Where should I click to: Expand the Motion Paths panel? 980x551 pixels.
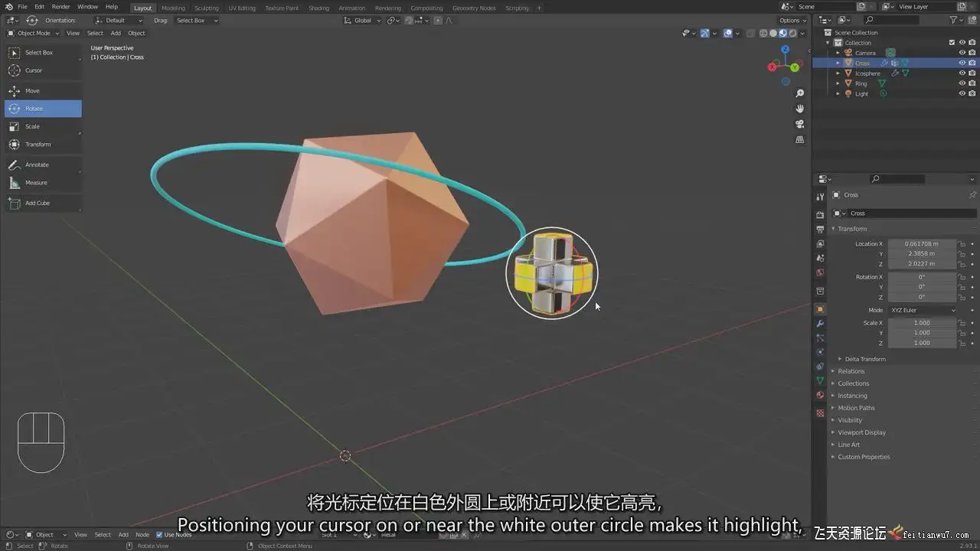click(x=855, y=408)
